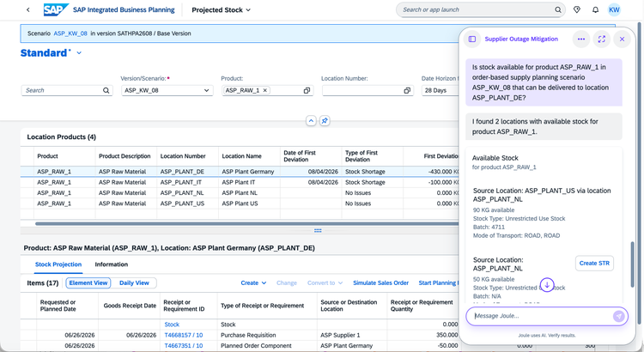The height and width of the screenshot is (352, 644).
Task: Click the filter Search magnifier icon
Action: click(x=106, y=90)
